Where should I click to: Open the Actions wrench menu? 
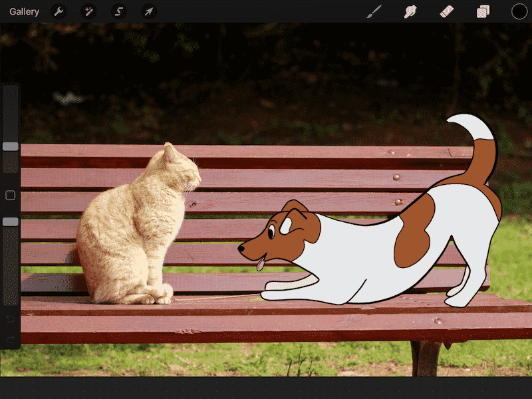[x=59, y=12]
